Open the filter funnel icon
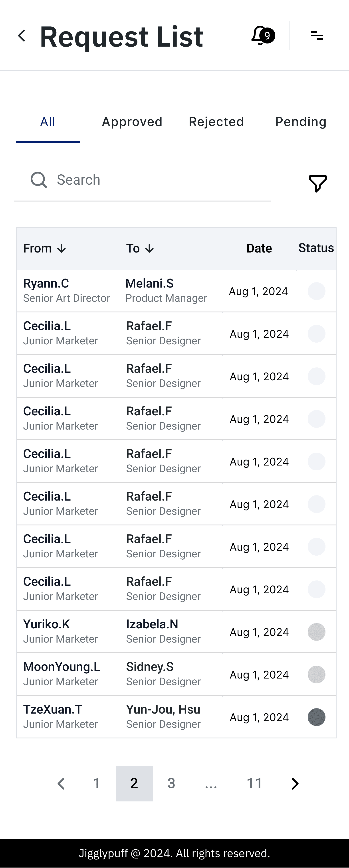 point(318,183)
